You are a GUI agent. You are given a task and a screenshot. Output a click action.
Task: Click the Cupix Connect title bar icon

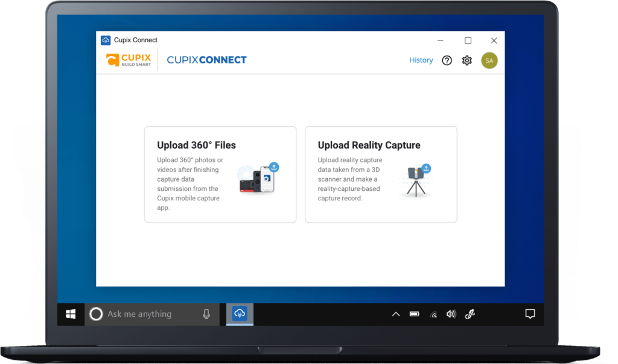point(106,40)
